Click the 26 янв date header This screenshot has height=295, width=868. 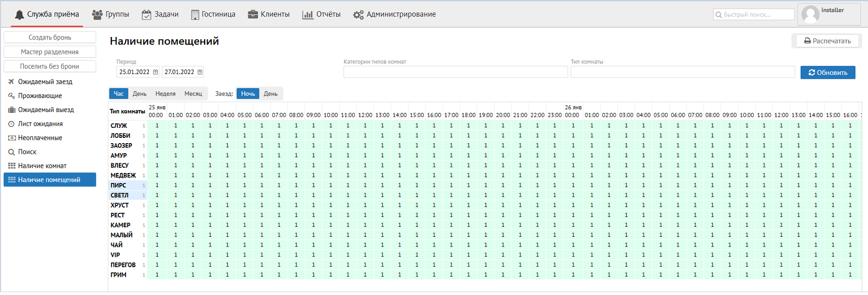coord(573,108)
